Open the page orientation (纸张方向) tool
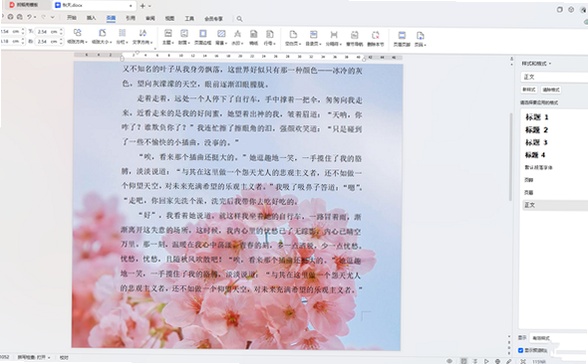 [x=77, y=36]
